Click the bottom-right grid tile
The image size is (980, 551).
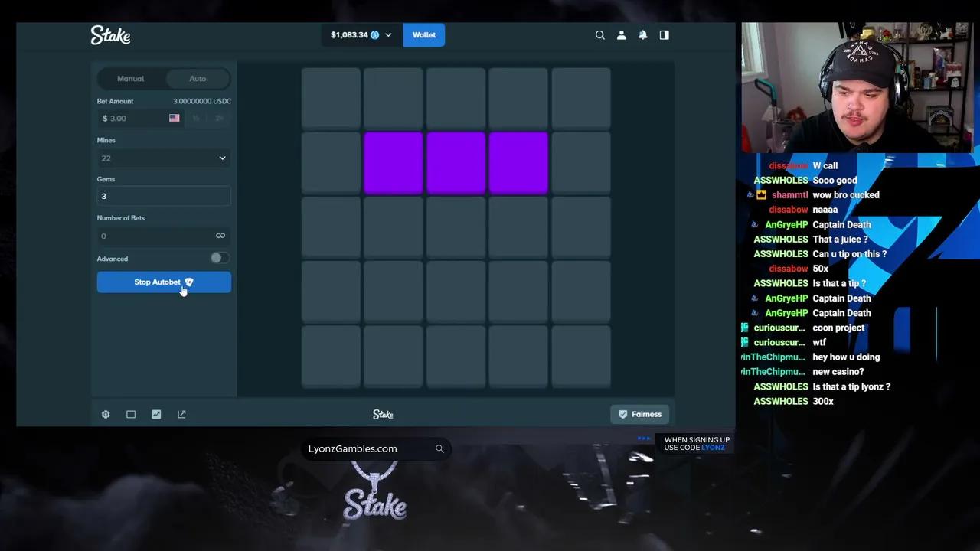581,356
